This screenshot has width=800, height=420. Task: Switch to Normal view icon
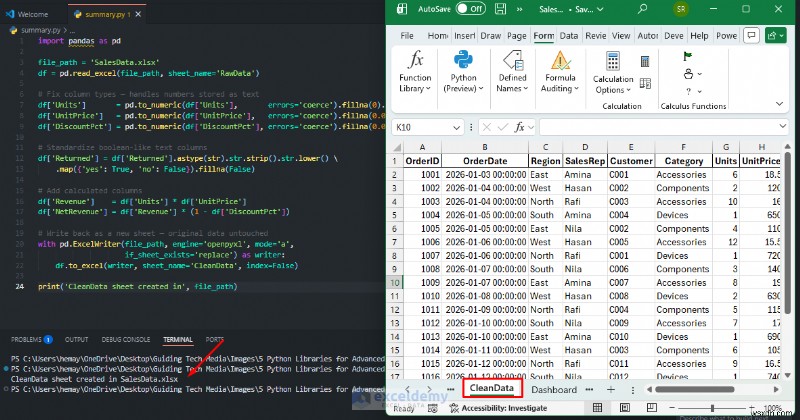pyautogui.click(x=597, y=408)
